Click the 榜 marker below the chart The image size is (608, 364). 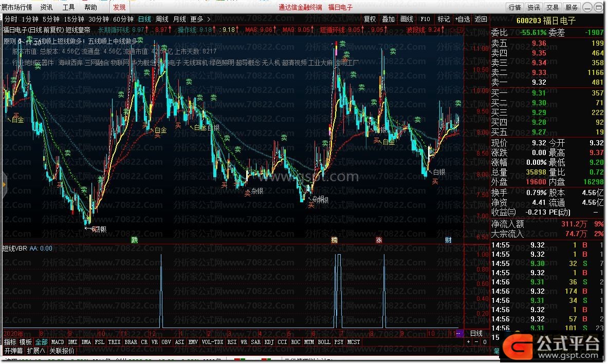tap(334, 240)
